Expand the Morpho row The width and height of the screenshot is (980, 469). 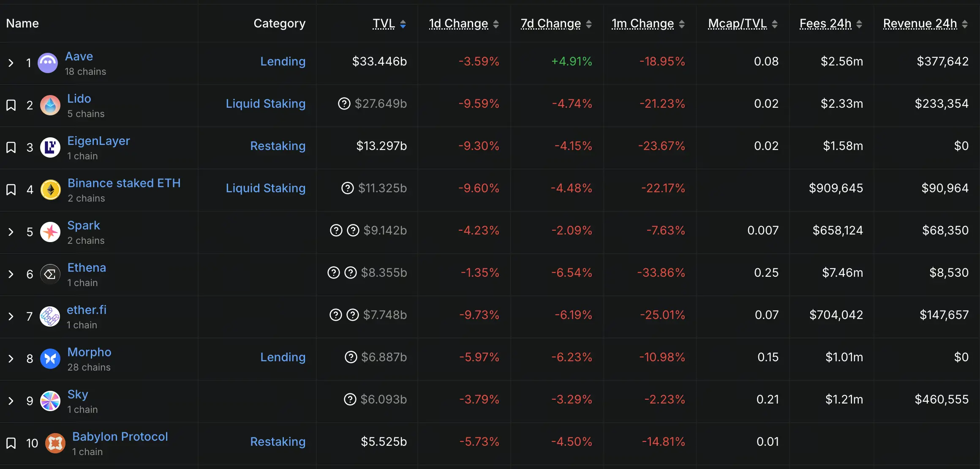pyautogui.click(x=11, y=358)
